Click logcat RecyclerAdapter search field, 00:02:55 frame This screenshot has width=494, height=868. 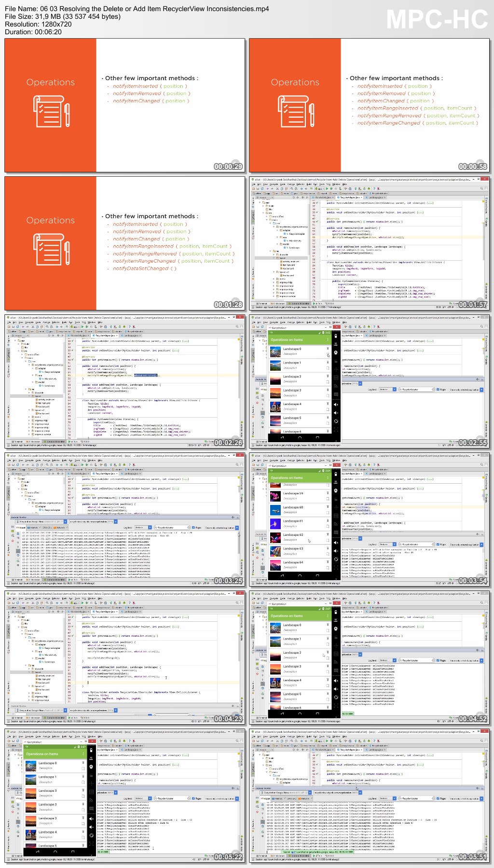pyautogui.click(x=417, y=390)
